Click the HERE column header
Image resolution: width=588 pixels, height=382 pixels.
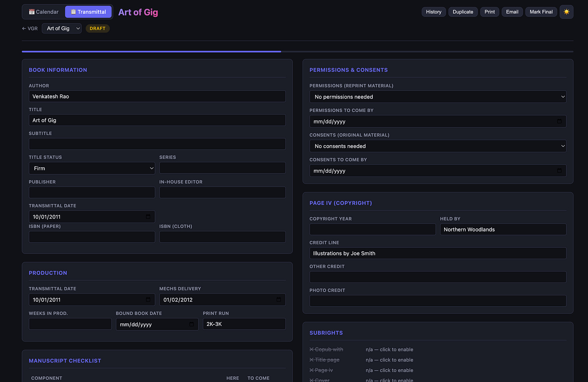233,378
